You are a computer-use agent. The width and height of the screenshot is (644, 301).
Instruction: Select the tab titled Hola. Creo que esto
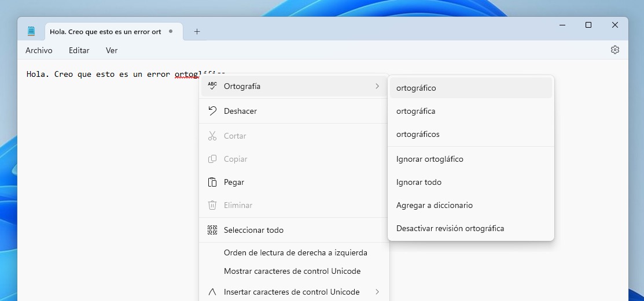click(114, 32)
